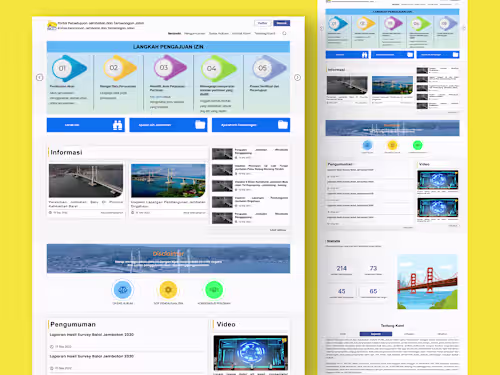
Task: Advance the large carousel with the right arrow
Action: click(x=297, y=77)
